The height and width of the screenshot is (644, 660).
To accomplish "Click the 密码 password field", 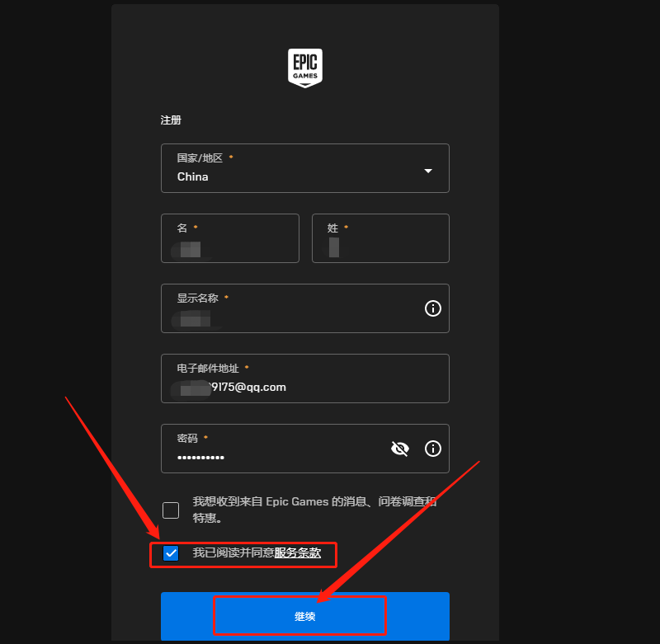I will (x=305, y=449).
